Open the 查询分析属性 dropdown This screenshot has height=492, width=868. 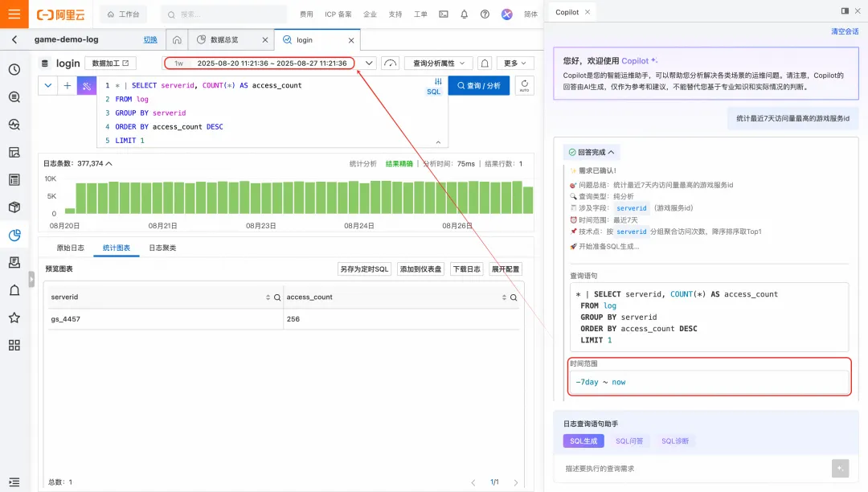[x=439, y=63]
